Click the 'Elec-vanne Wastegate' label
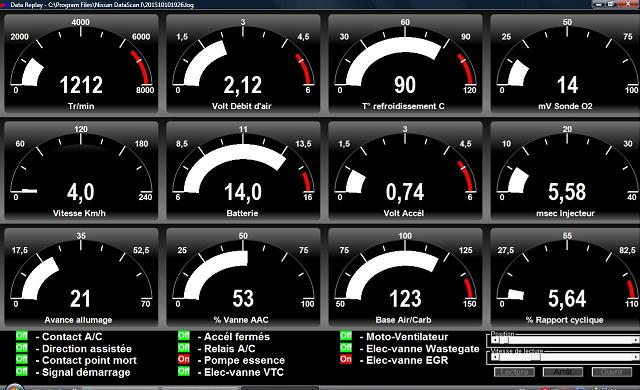The height and width of the screenshot is (390, 640). pos(422,349)
